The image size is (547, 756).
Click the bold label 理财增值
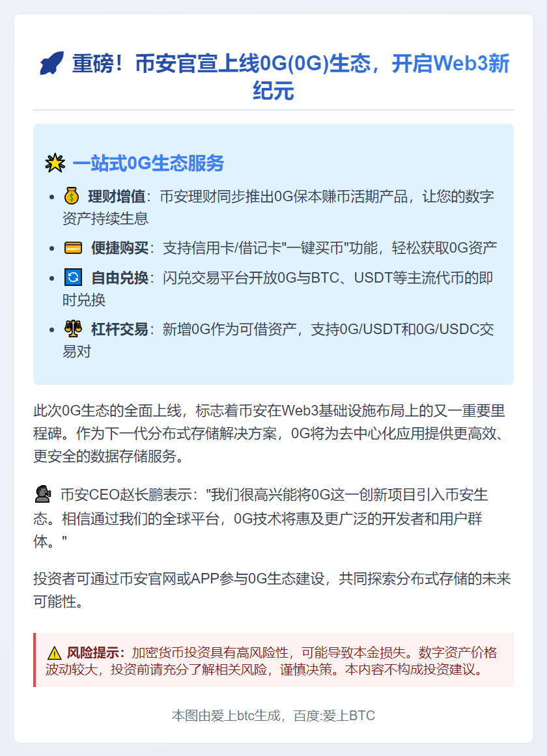pos(117,196)
